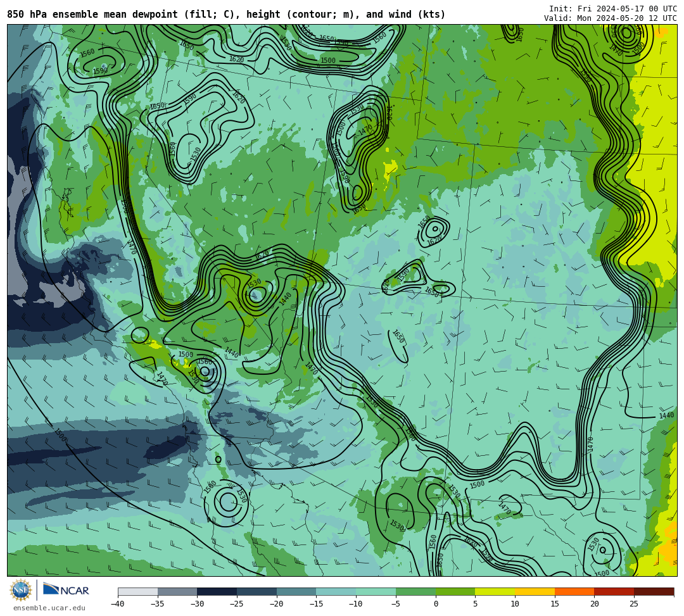Click the NCAR logo
The height and width of the screenshot is (616, 684).
(66, 590)
